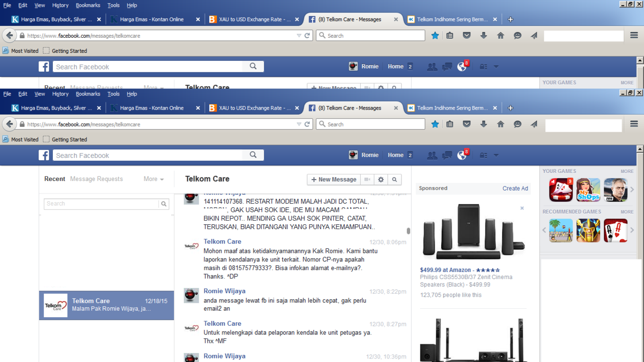The width and height of the screenshot is (644, 362).
Task: Click MORE next to Your Games
Action: coord(627,171)
